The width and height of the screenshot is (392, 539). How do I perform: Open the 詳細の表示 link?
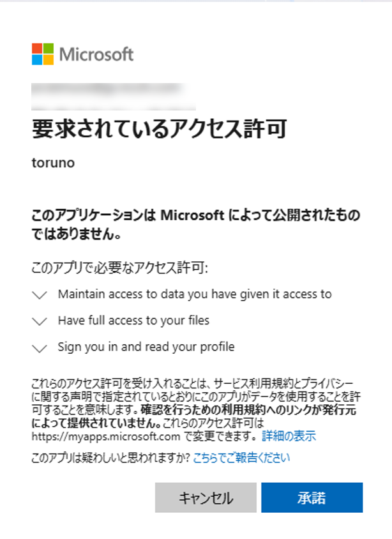click(x=289, y=436)
